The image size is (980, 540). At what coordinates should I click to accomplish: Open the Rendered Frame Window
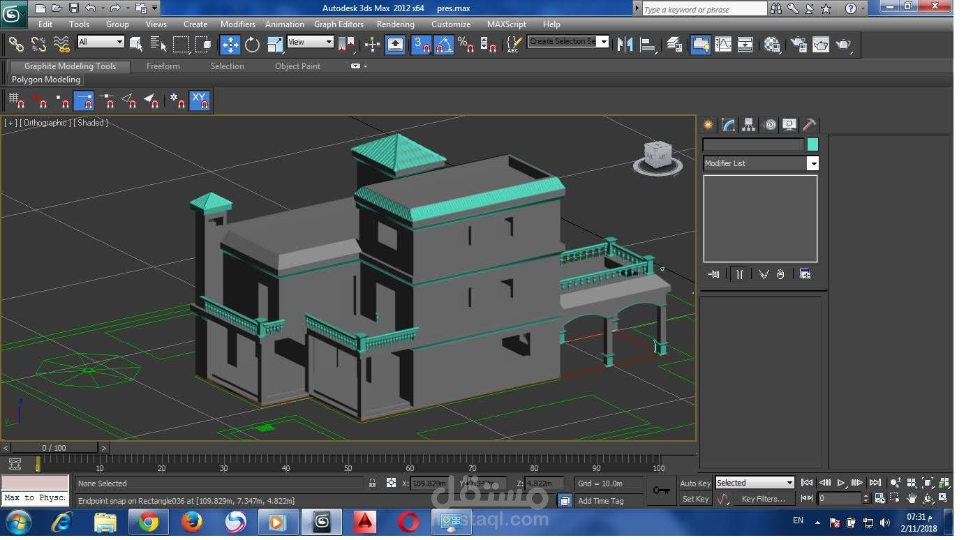(821, 45)
